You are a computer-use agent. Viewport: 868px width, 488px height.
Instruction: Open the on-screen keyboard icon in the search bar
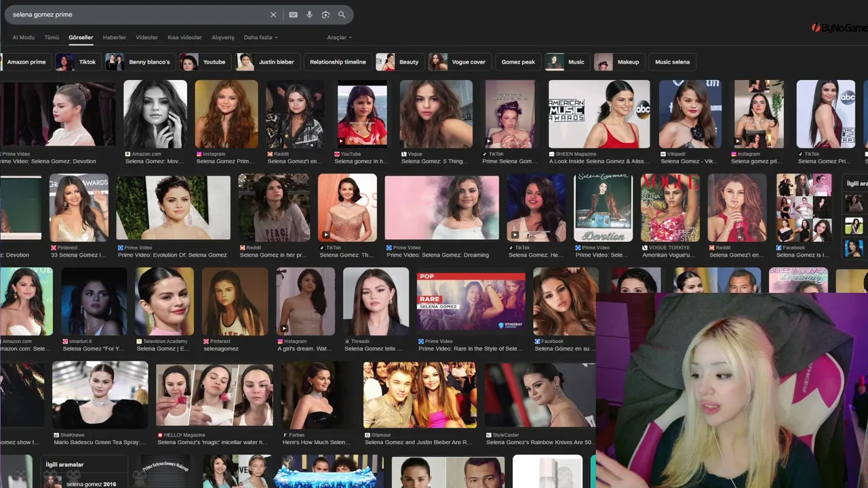click(x=293, y=15)
